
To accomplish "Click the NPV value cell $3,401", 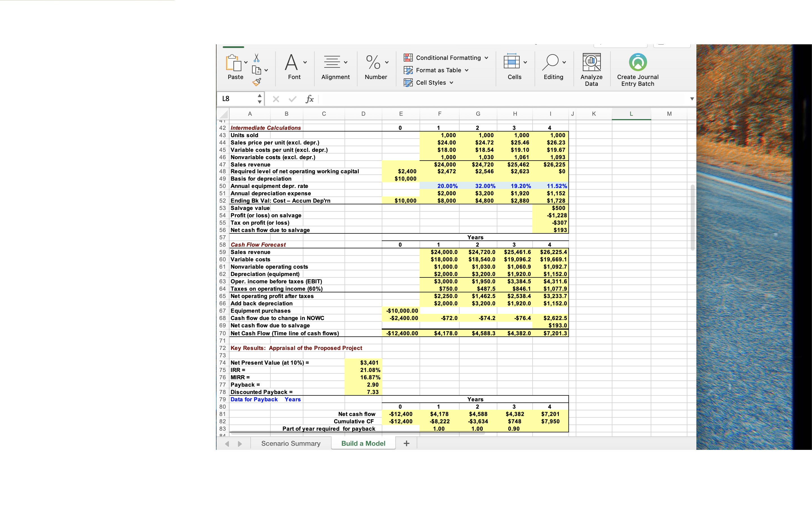I will [363, 363].
